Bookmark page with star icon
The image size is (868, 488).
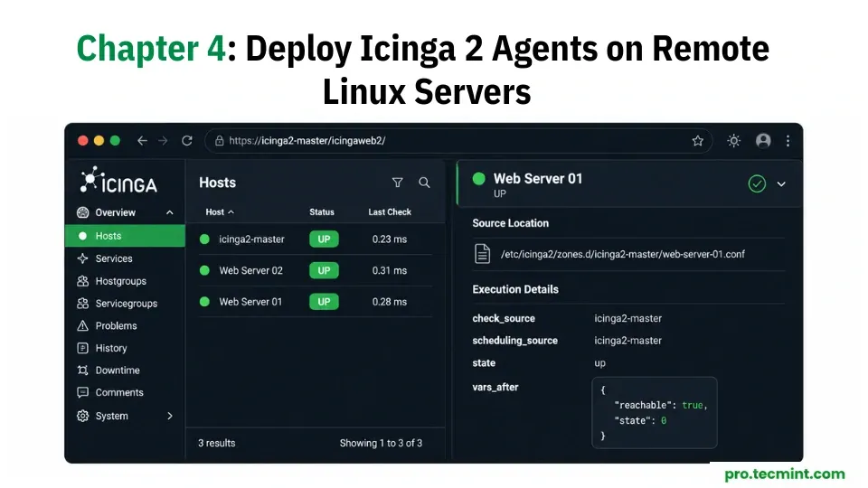coord(697,141)
